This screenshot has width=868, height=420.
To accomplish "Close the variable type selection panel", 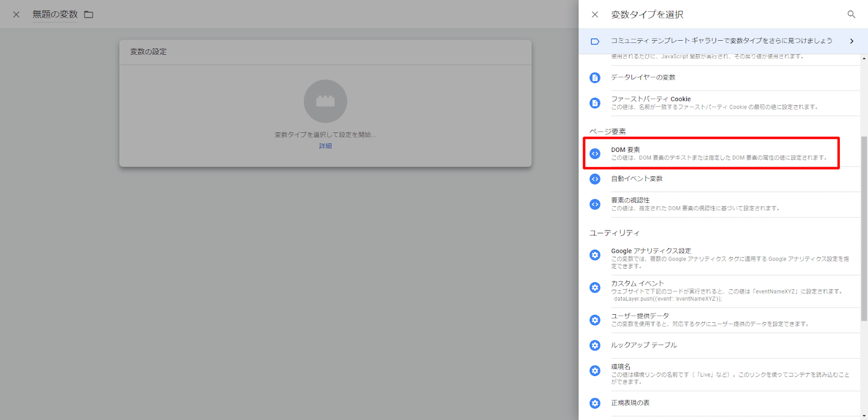I will [595, 15].
